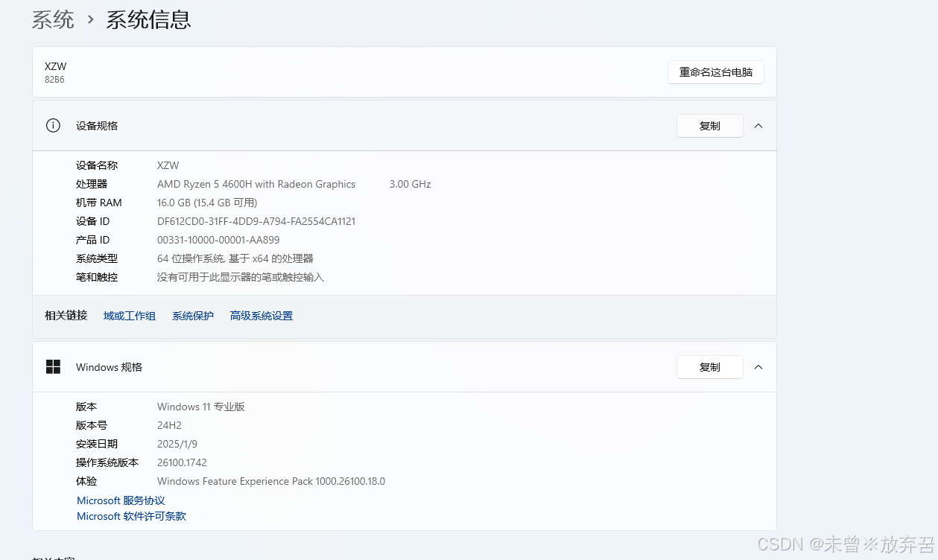Click the 重命名这台电脑 button
The height and width of the screenshot is (560, 938).
pyautogui.click(x=716, y=72)
